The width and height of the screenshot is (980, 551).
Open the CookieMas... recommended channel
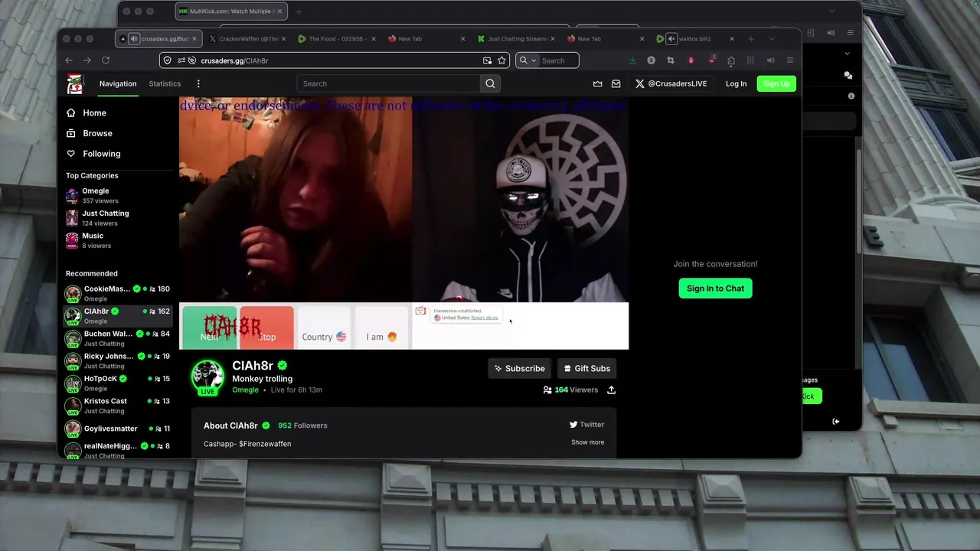point(118,293)
